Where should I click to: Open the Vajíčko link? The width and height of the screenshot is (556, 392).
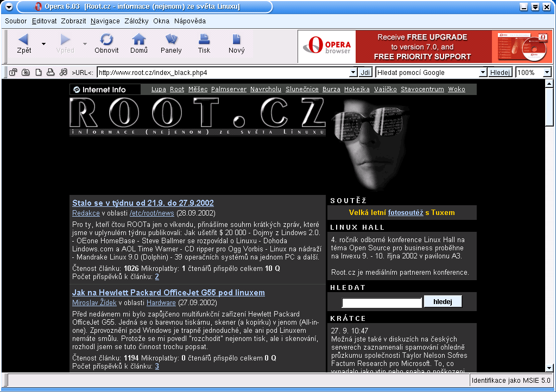[x=386, y=90]
